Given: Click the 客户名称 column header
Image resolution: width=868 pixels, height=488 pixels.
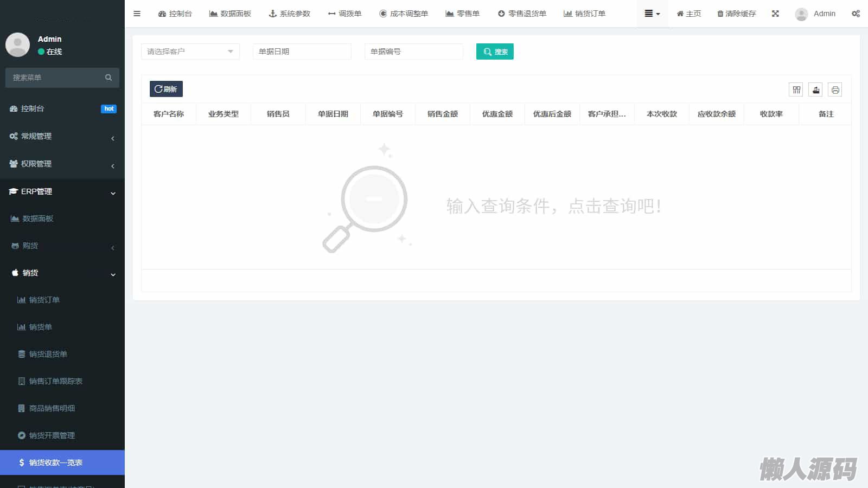Looking at the screenshot, I should click(x=169, y=114).
